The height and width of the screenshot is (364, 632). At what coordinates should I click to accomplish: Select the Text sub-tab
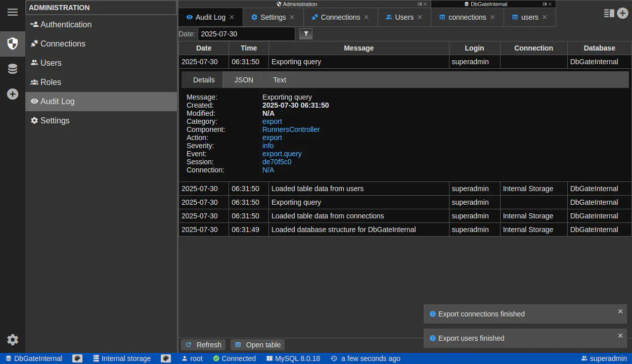tap(280, 80)
